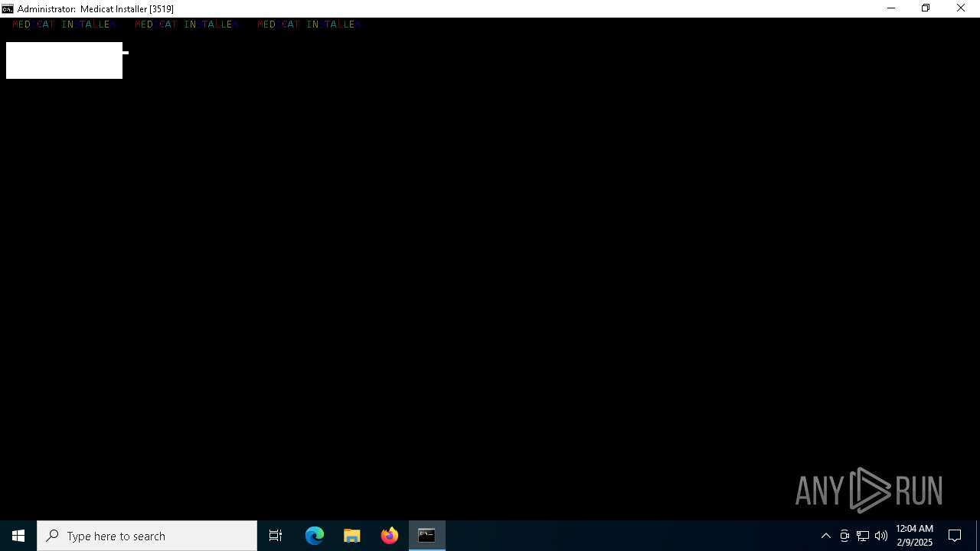Select the command prompt taskbar icon

(427, 536)
